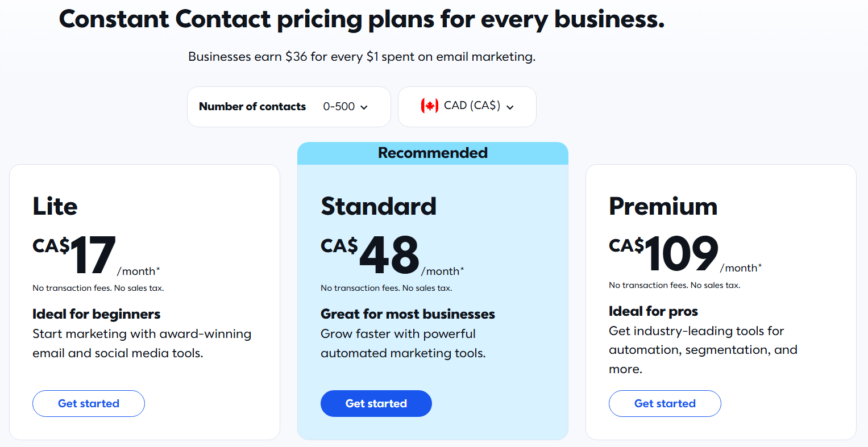Click the Recommended banner
The width and height of the screenshot is (868, 447).
[433, 153]
